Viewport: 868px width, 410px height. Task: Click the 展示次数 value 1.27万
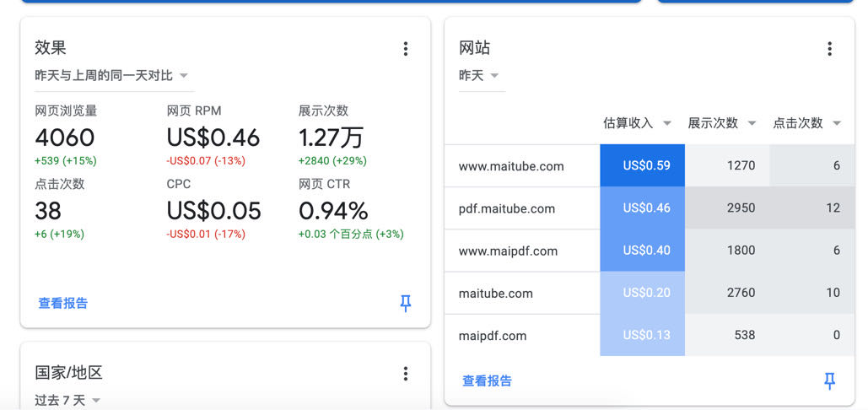(x=331, y=138)
